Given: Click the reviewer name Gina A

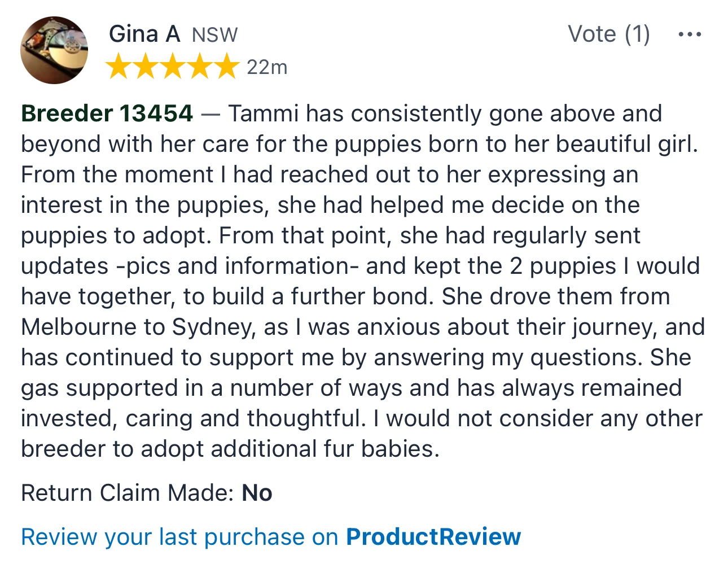Looking at the screenshot, I should 144,34.
